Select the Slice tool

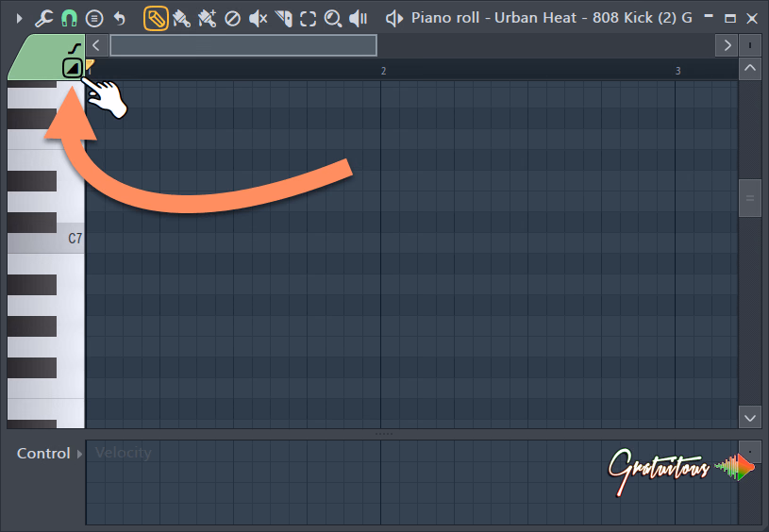[x=283, y=19]
